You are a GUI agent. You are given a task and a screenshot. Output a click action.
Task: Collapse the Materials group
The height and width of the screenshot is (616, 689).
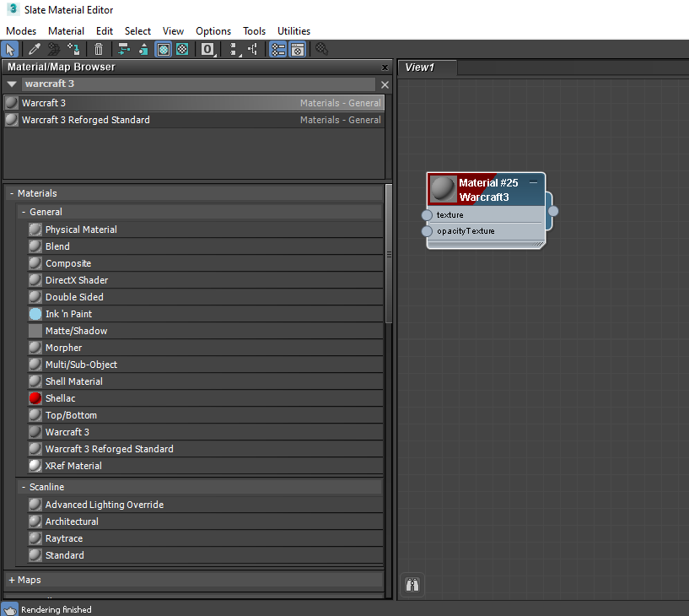[12, 193]
